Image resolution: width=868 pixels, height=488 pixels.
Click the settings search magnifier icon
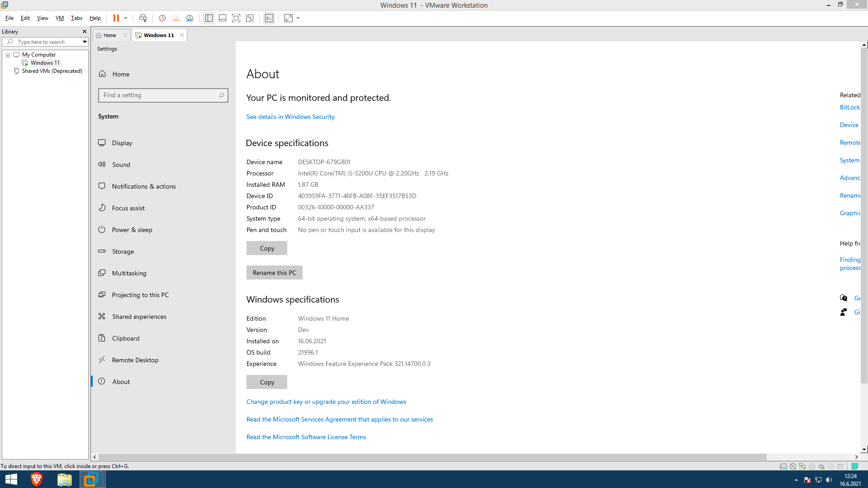[222, 95]
